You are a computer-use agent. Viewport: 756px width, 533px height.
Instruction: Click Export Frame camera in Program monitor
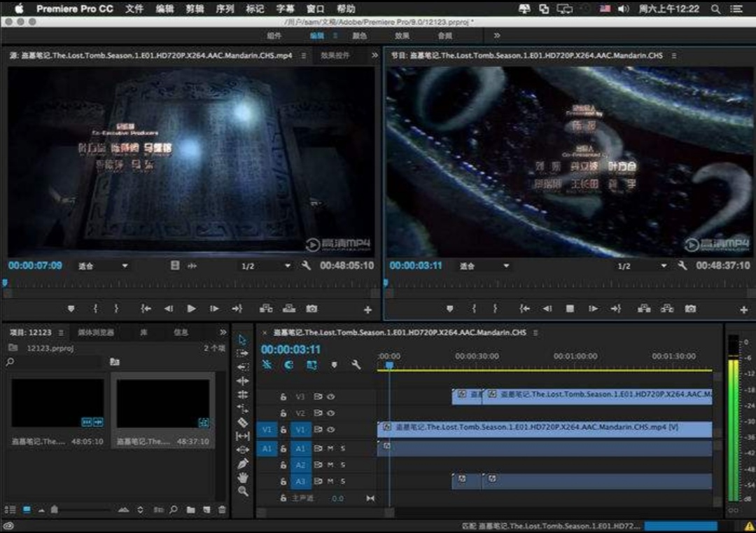coord(690,309)
